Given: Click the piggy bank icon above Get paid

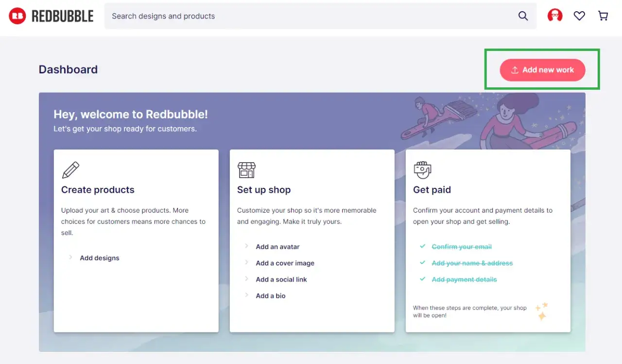Looking at the screenshot, I should (422, 170).
